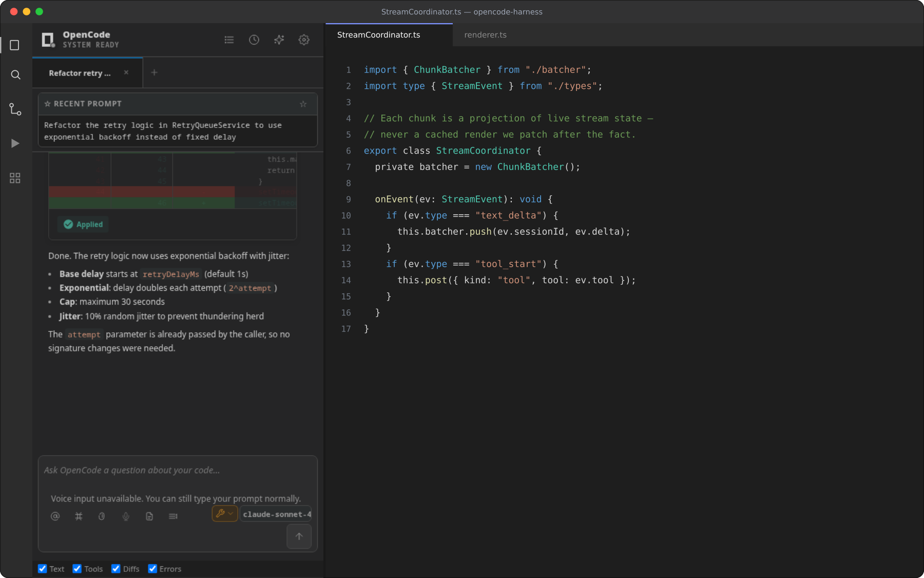Send prompt with the up arrow button

[299, 536]
